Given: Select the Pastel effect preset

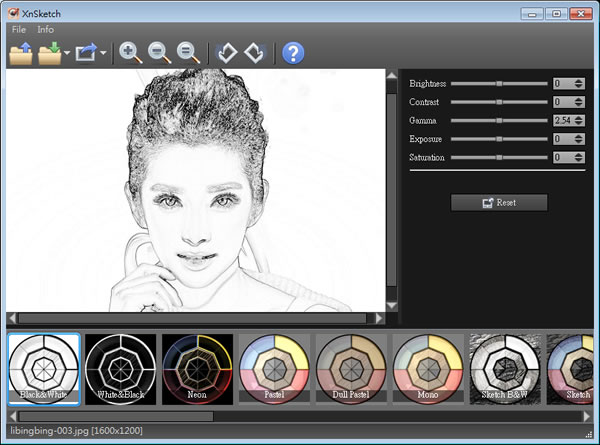Looking at the screenshot, I should coord(274,369).
